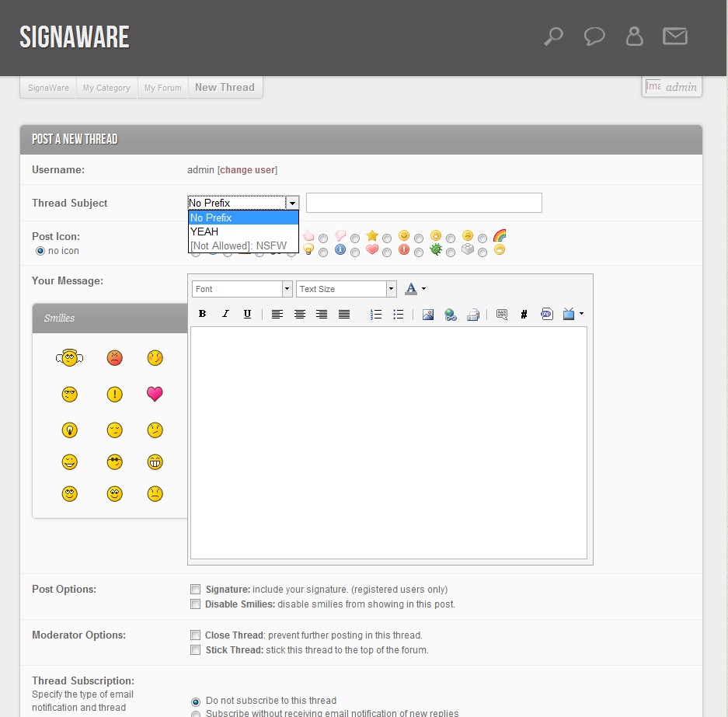Go to the SignaWare breadcrumb
The width and height of the screenshot is (728, 717).
tap(48, 88)
